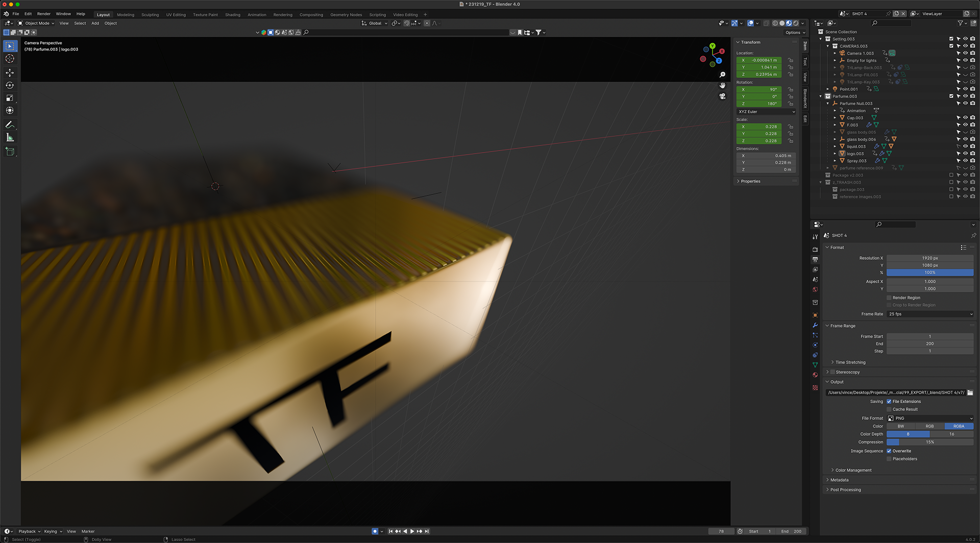Set Color Depth to 16
Image resolution: width=980 pixels, height=543 pixels.
[x=951, y=434]
